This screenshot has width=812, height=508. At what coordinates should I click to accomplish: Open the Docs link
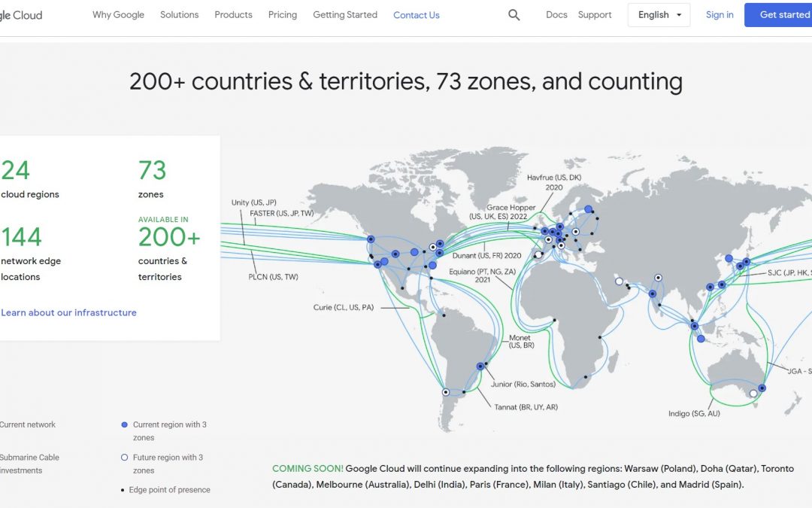[556, 15]
